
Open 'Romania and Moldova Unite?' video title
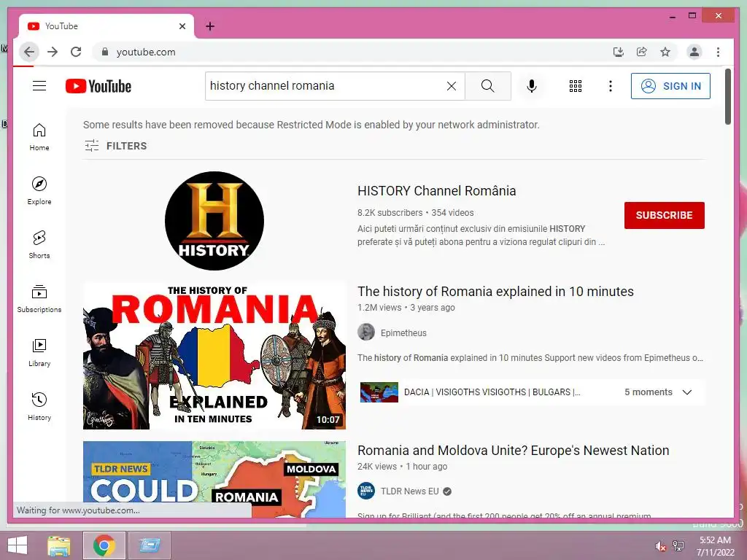pos(513,451)
